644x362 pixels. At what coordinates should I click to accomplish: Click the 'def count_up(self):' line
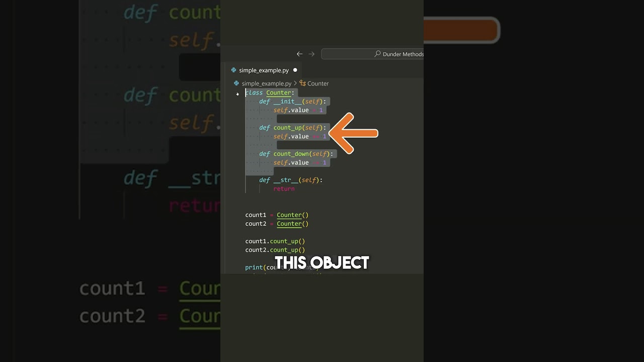(x=293, y=128)
